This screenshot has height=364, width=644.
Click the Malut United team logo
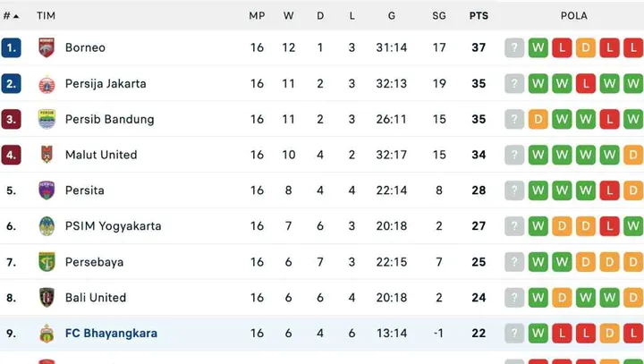47,155
